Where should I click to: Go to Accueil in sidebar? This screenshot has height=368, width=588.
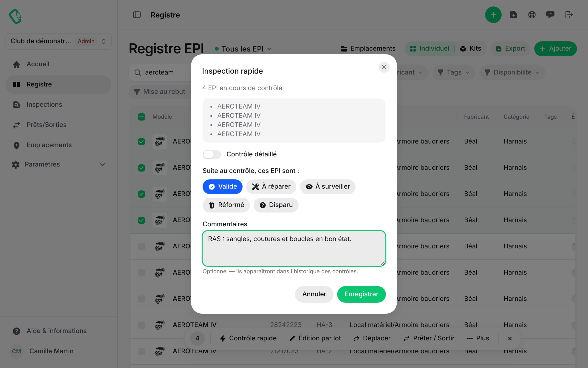click(58, 64)
